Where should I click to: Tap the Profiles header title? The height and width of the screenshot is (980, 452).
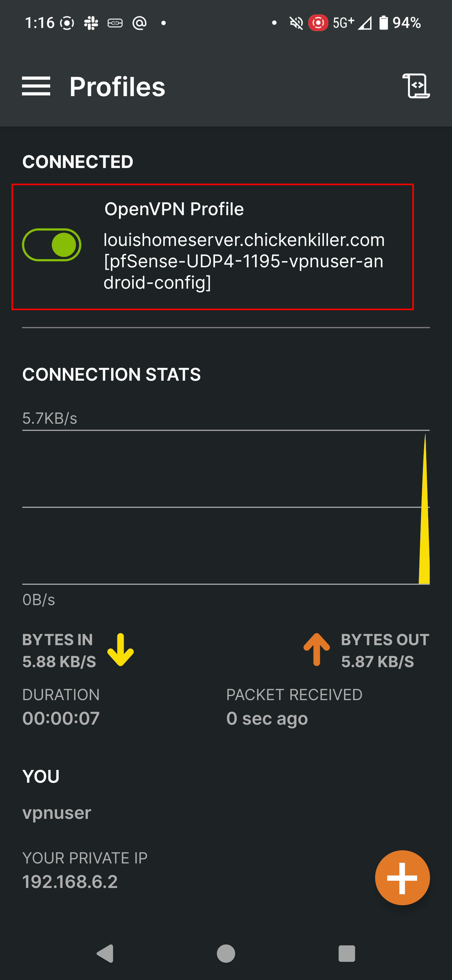point(117,87)
